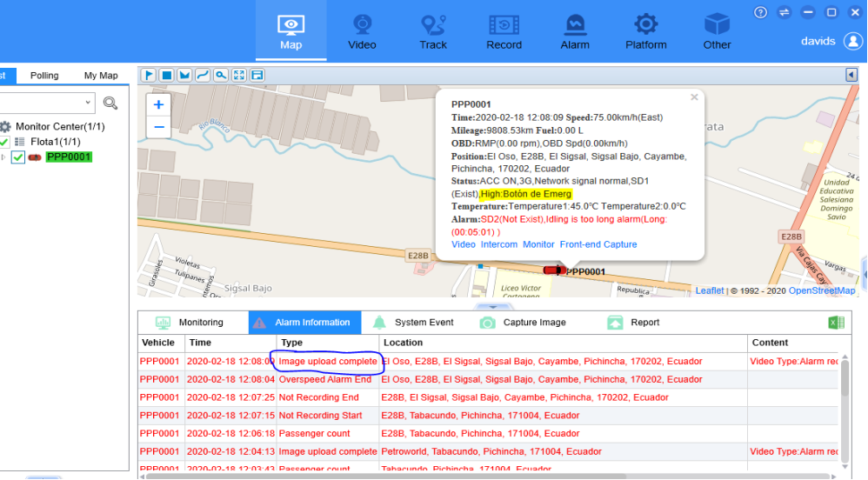This screenshot has height=480, width=868.
Task: Open the Alarm module
Action: coord(575,31)
